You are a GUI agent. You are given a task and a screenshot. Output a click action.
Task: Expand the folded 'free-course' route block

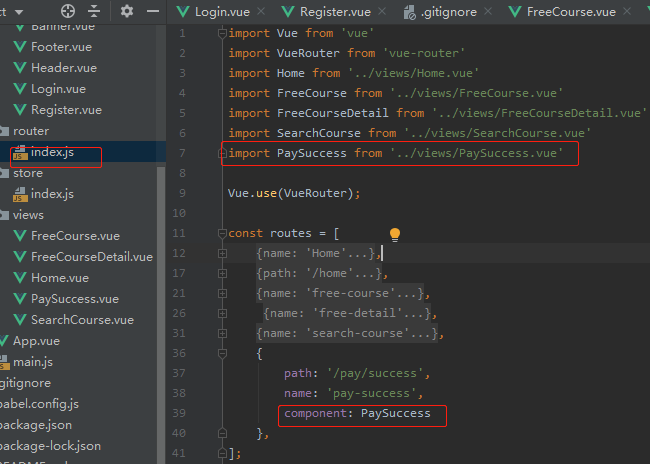(x=221, y=294)
